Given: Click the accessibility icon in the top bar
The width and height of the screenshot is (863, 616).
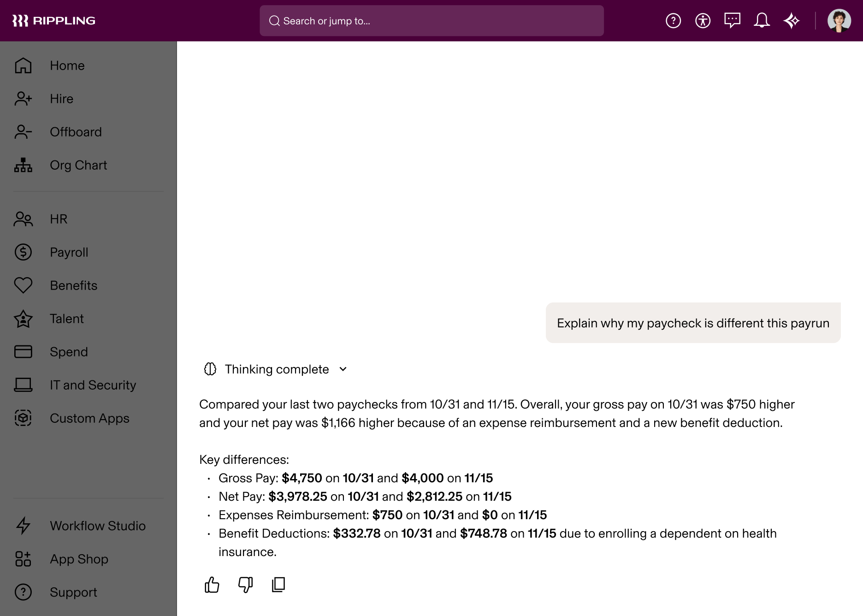Looking at the screenshot, I should pos(703,20).
